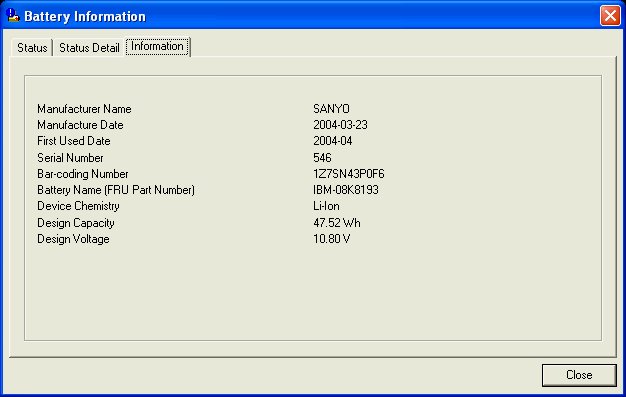Click the Manufacture Date label
Viewport: 626px width, 397px height.
click(80, 125)
